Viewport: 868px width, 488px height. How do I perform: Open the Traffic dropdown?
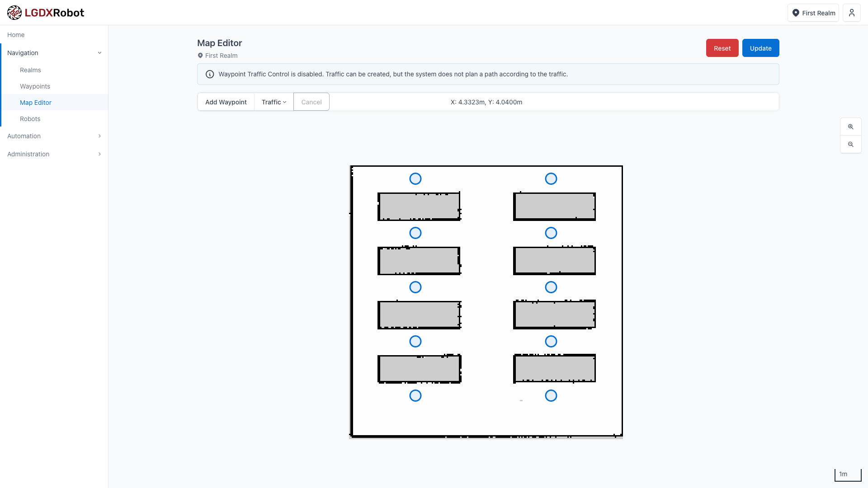pos(273,102)
